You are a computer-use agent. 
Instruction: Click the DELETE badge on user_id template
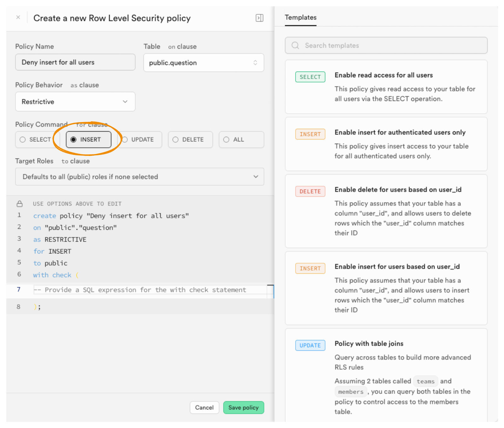pos(310,192)
